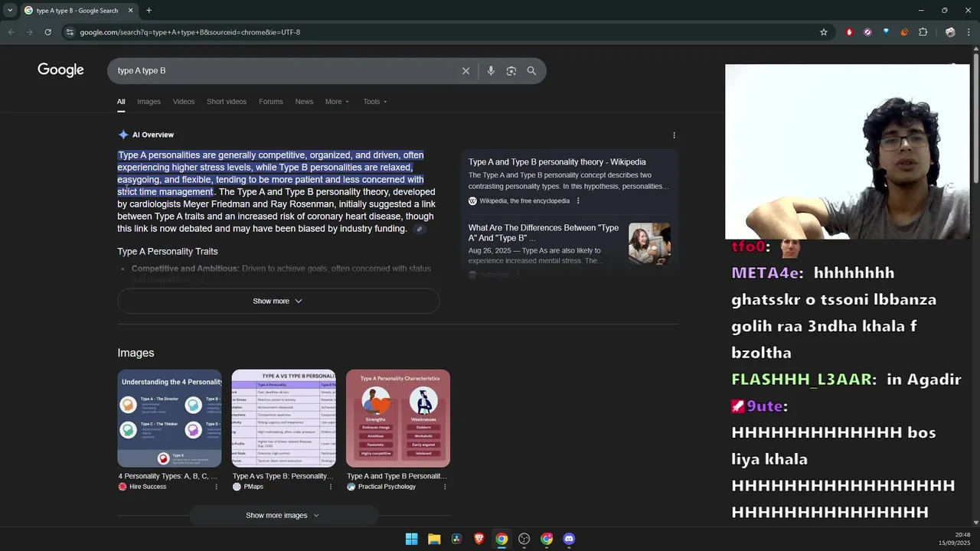Submit search using magnifier icon
980x551 pixels.
[531, 70]
